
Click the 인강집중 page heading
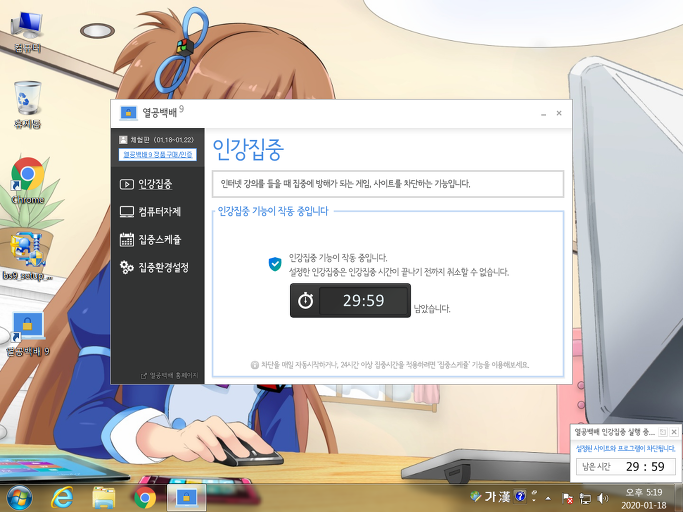(248, 149)
